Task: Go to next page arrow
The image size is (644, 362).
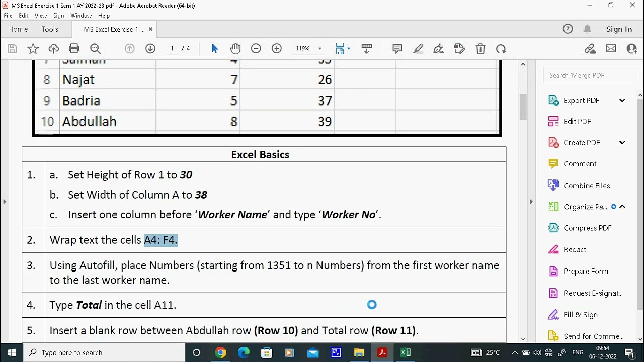Action: (150, 49)
